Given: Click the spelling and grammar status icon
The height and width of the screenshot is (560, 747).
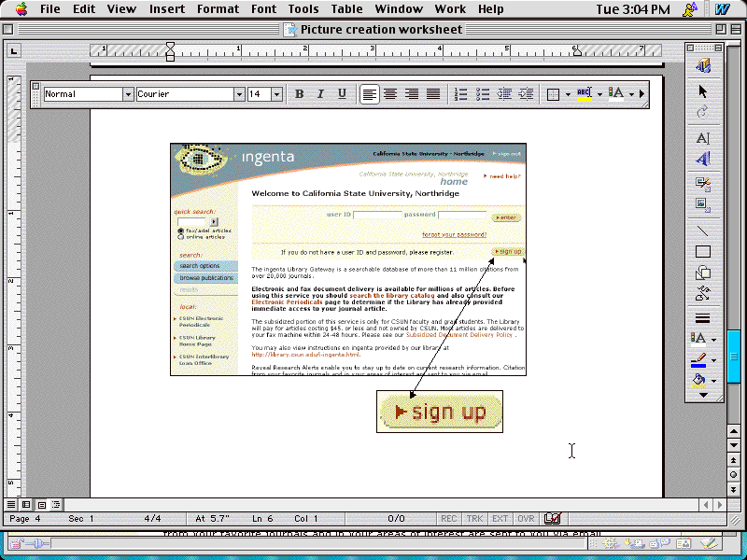Looking at the screenshot, I should coord(553,518).
